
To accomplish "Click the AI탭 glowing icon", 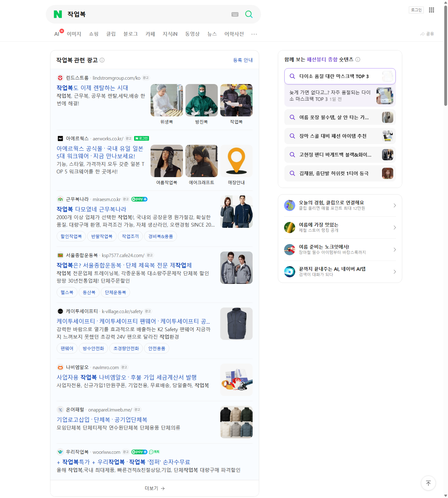I will (x=290, y=272).
